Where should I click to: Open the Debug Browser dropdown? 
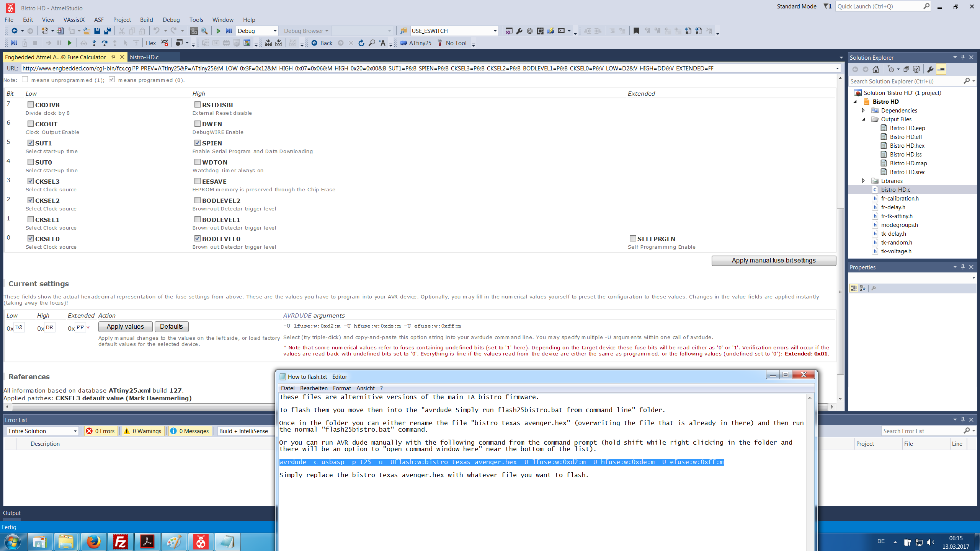click(x=306, y=31)
